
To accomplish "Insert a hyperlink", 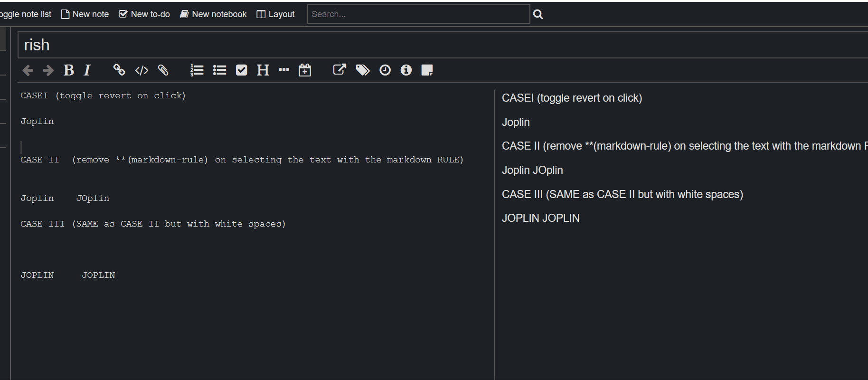I will [119, 70].
